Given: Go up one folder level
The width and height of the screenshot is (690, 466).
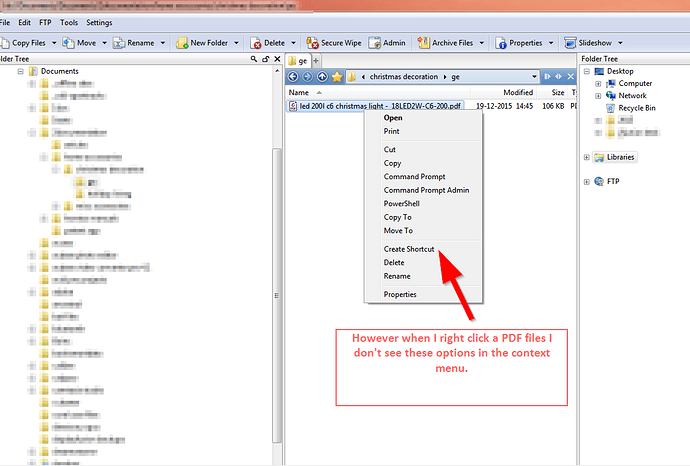Looking at the screenshot, I should (x=322, y=77).
